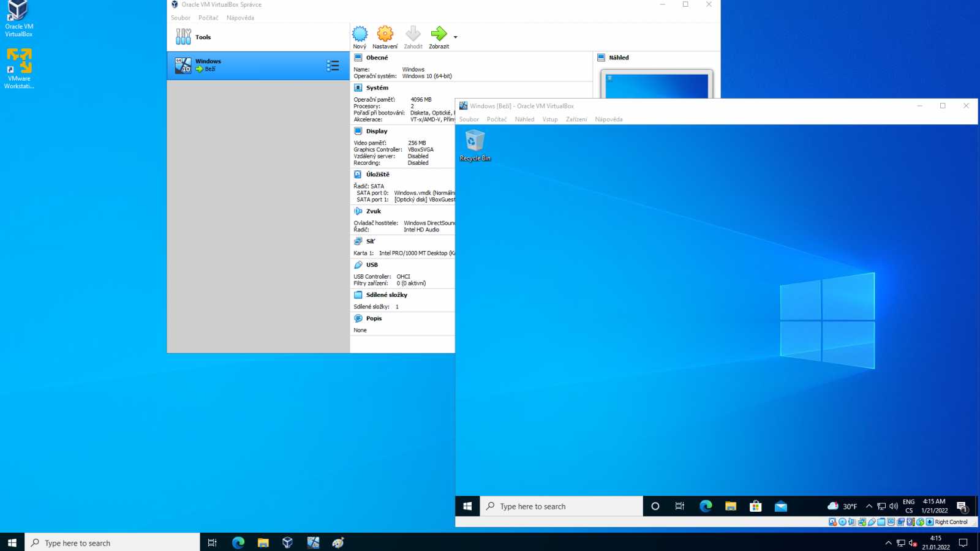Open the guest notification center icon
The height and width of the screenshot is (551, 980).
962,506
